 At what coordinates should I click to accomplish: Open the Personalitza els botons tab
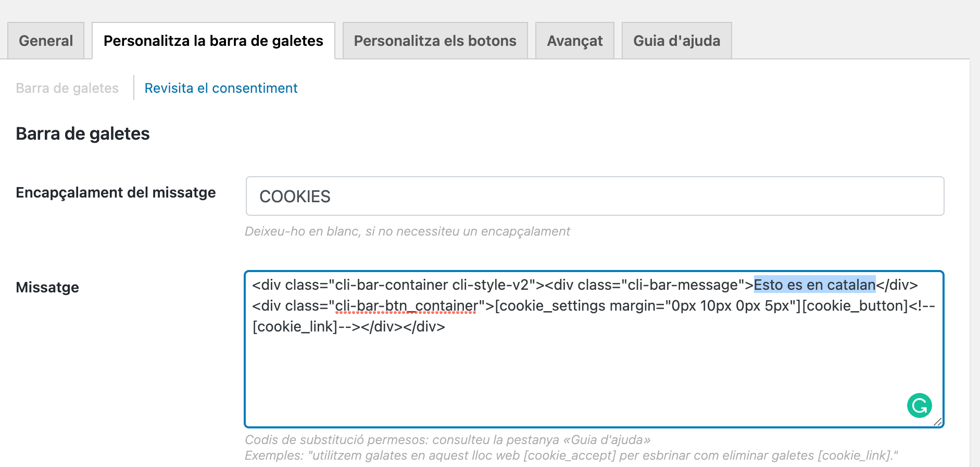pyautogui.click(x=435, y=41)
